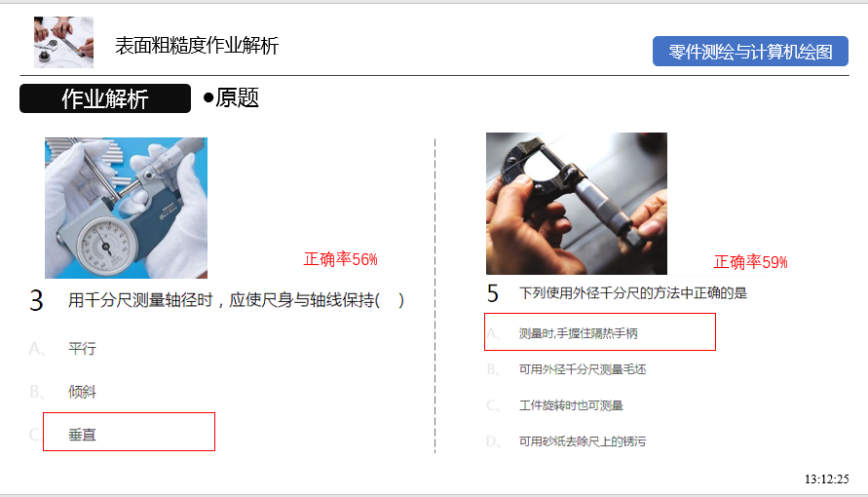Image resolution: width=868 pixels, height=497 pixels.
Task: Click the title 表面粗糙度作业解析
Action: (x=197, y=46)
